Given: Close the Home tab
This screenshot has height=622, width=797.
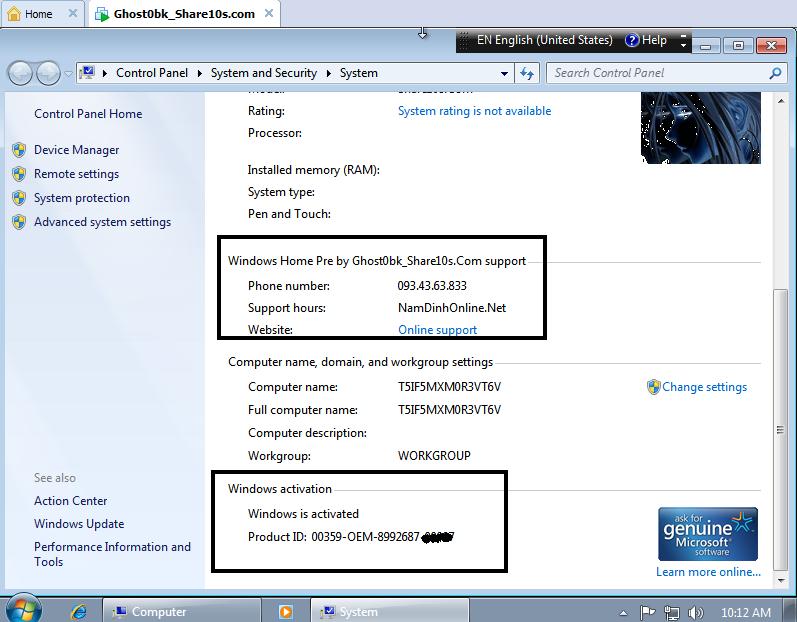Looking at the screenshot, I should (x=73, y=14).
